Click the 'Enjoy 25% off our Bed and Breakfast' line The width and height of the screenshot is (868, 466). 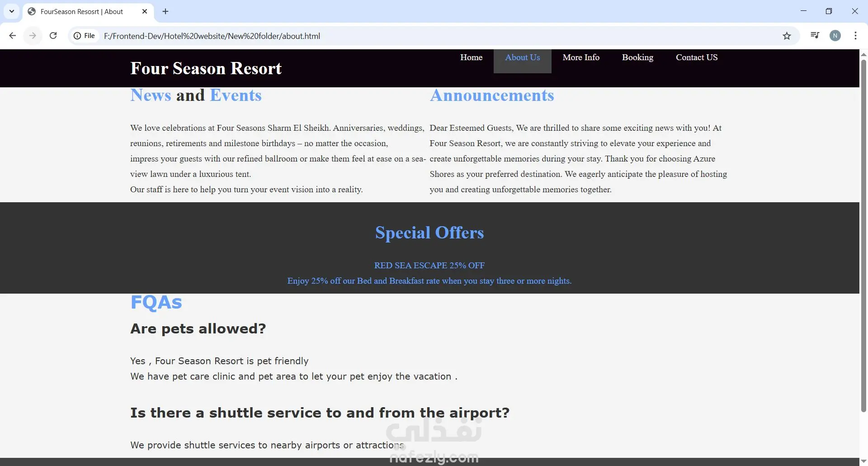429,281
